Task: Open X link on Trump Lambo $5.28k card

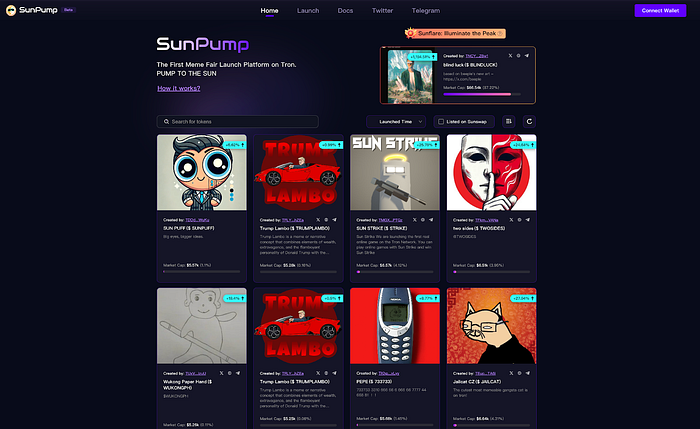Action: click(x=318, y=220)
